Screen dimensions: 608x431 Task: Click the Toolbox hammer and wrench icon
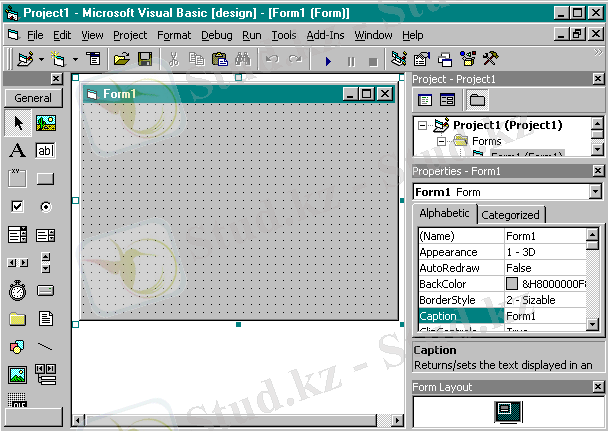491,59
